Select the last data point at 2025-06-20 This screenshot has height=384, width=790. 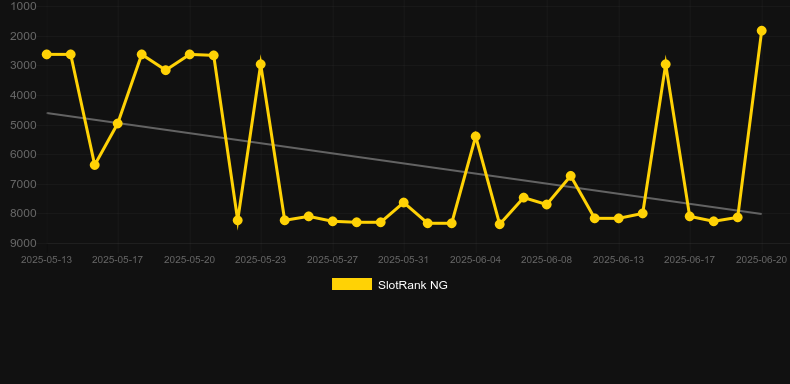[x=762, y=31]
